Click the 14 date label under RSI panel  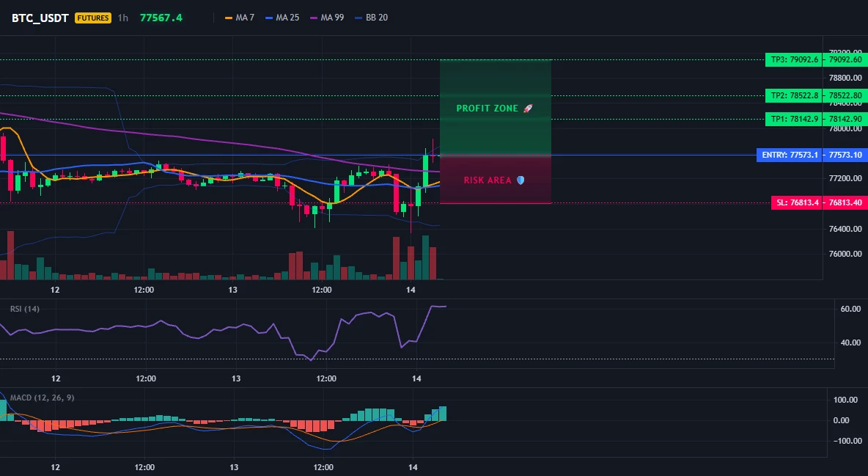coord(417,378)
